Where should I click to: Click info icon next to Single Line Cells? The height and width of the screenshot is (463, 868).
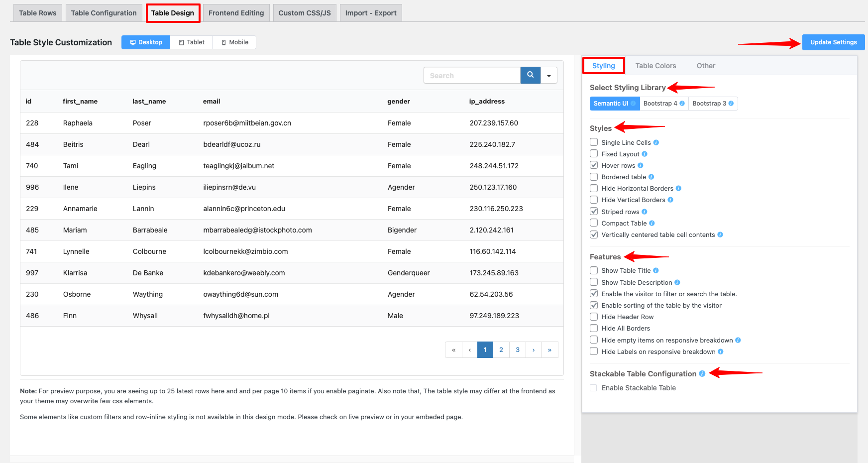[656, 142]
